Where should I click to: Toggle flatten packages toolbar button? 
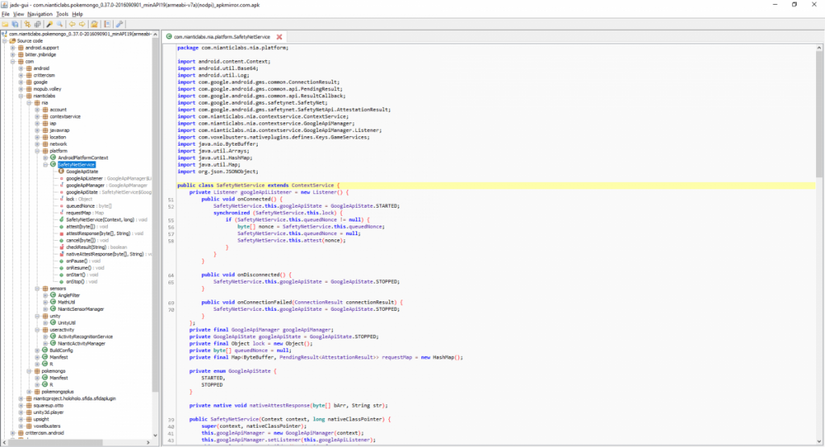coord(27,24)
